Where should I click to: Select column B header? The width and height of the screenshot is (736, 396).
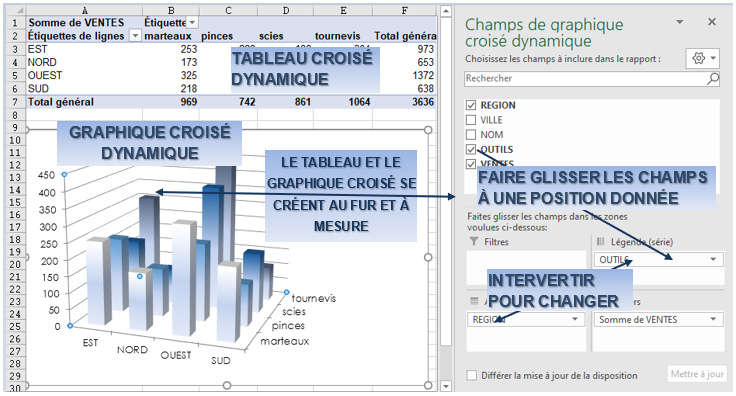pos(171,10)
